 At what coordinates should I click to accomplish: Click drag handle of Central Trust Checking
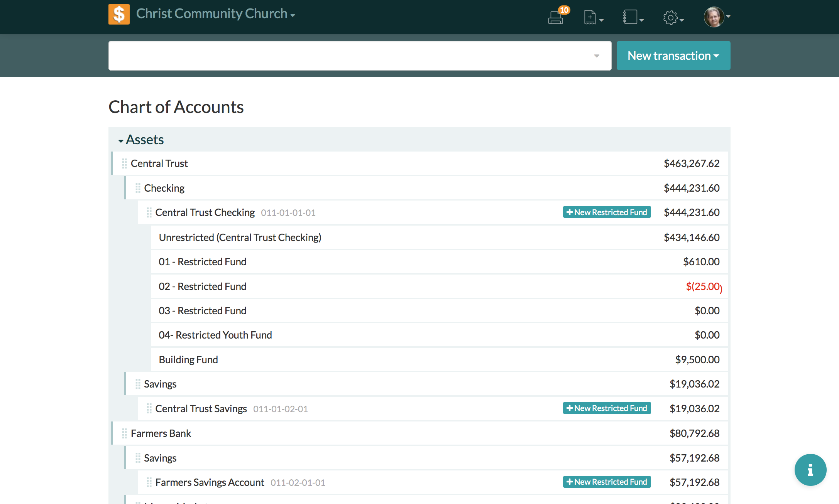tap(149, 212)
